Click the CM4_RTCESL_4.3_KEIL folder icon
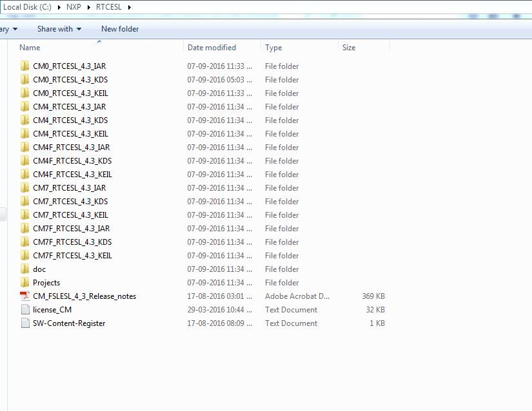 (x=25, y=133)
